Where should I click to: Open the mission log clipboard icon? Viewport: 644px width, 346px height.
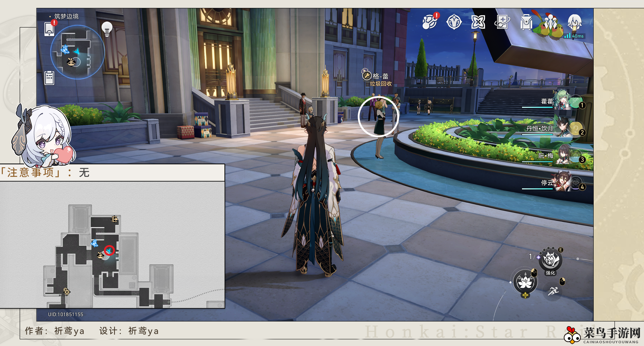click(49, 78)
